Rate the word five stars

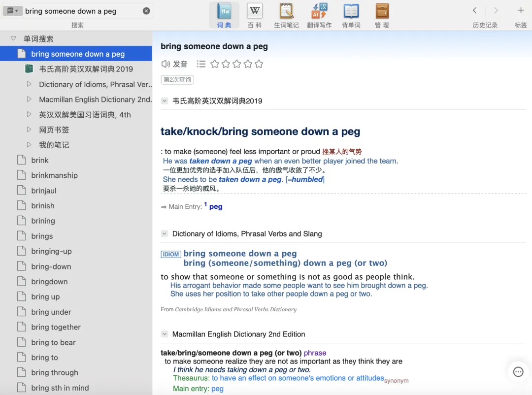click(259, 64)
